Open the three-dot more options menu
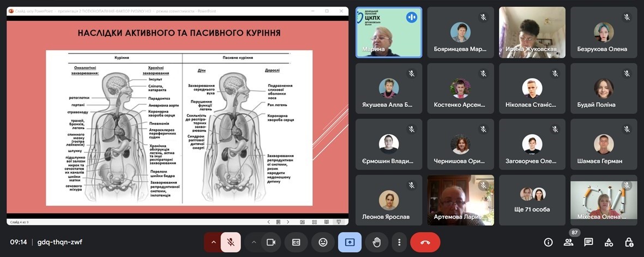Viewport: 644px width, 257px height. (x=400, y=242)
